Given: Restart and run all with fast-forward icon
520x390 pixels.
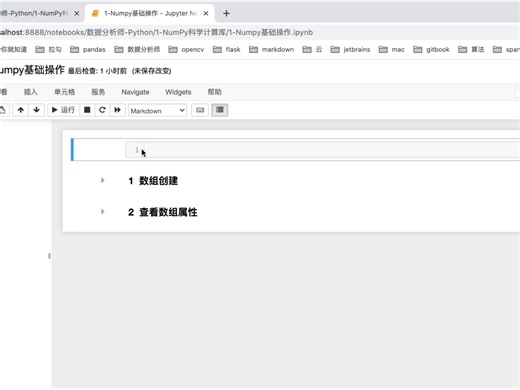Looking at the screenshot, I should click(118, 110).
